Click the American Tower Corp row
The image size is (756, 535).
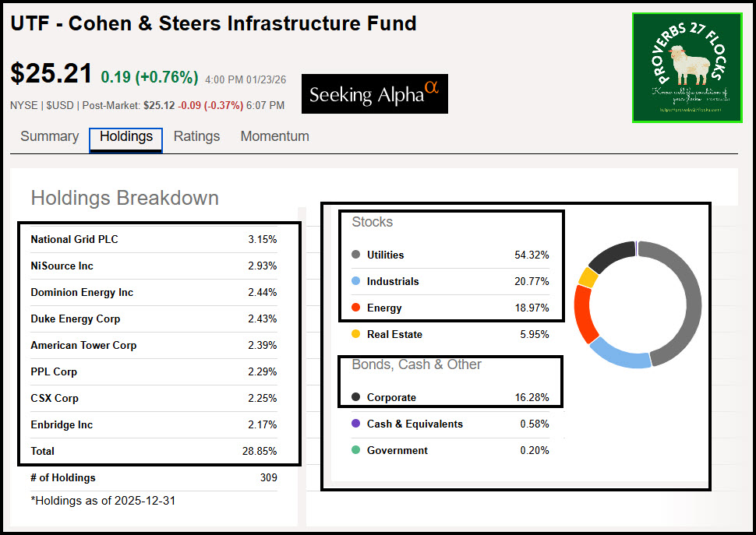click(x=83, y=345)
